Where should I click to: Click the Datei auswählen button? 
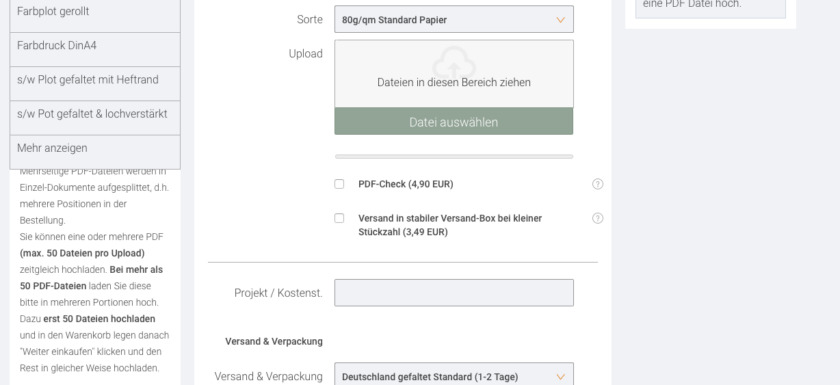pos(454,122)
